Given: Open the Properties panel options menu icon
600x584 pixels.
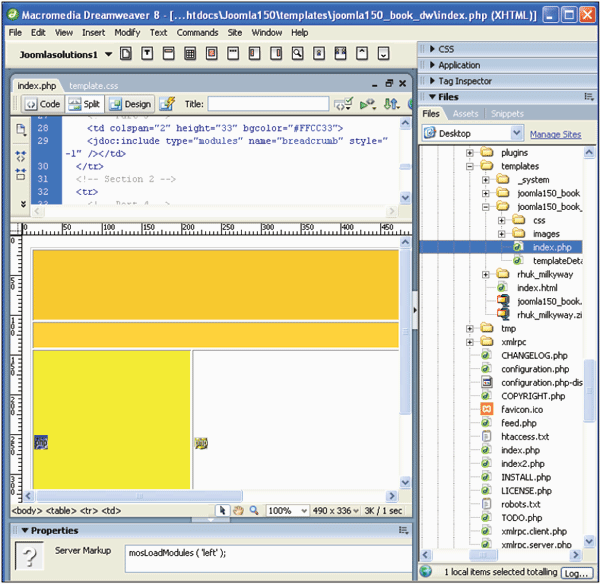Looking at the screenshot, I should point(404,530).
